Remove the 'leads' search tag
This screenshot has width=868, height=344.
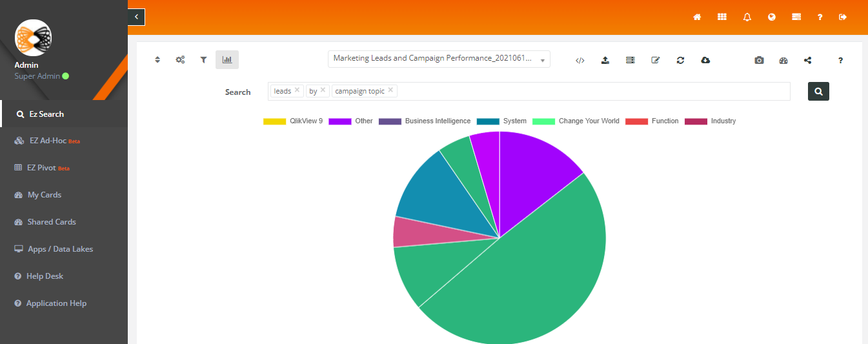tap(297, 90)
